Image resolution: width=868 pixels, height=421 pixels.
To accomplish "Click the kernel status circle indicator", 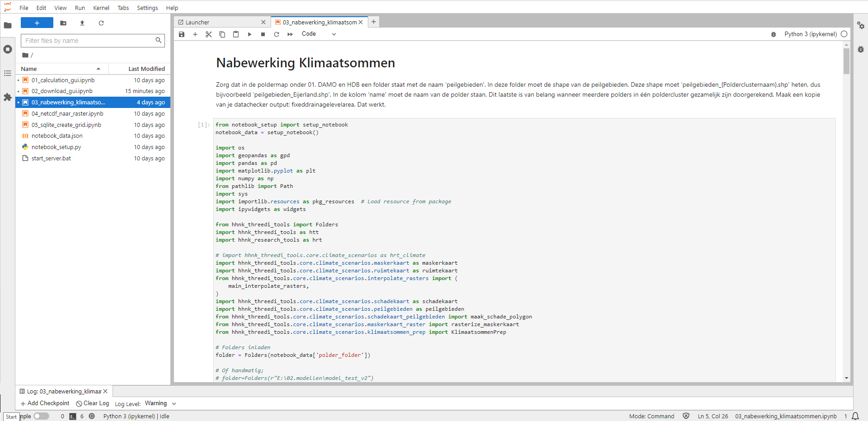I will tap(844, 34).
